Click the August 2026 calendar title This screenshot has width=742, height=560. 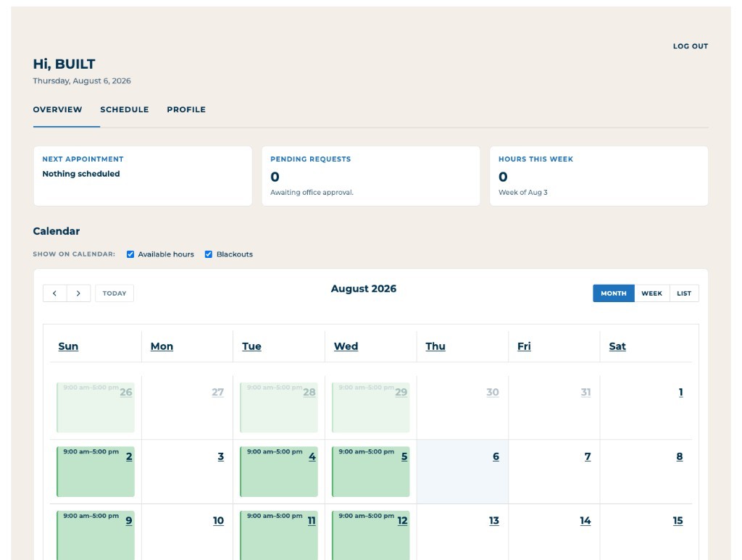[x=364, y=289]
